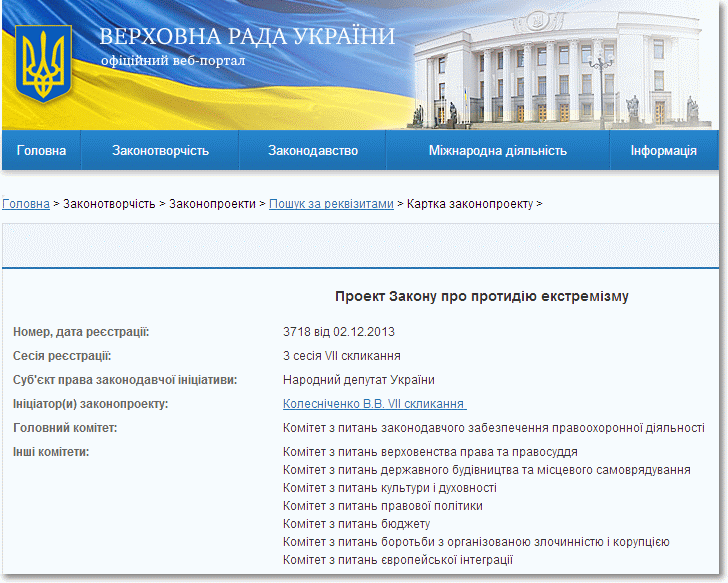
Task: Click the Номер, дата реєстрації label
Action: [x=81, y=332]
